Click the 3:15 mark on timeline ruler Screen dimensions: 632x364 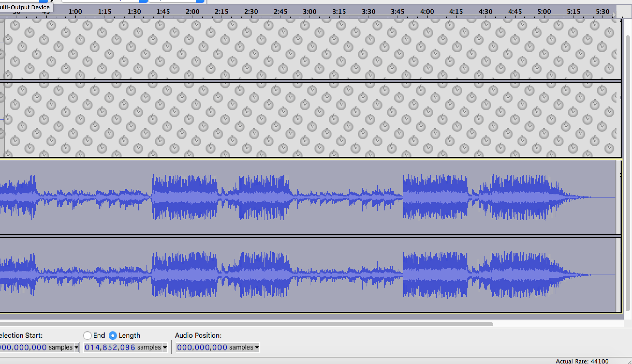point(339,12)
